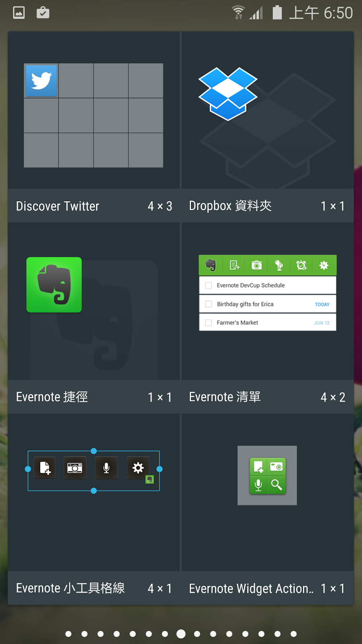362x644 pixels.
Task: Tap the 4 × 1 size of Evernote 小工具格線
Action: [160, 588]
